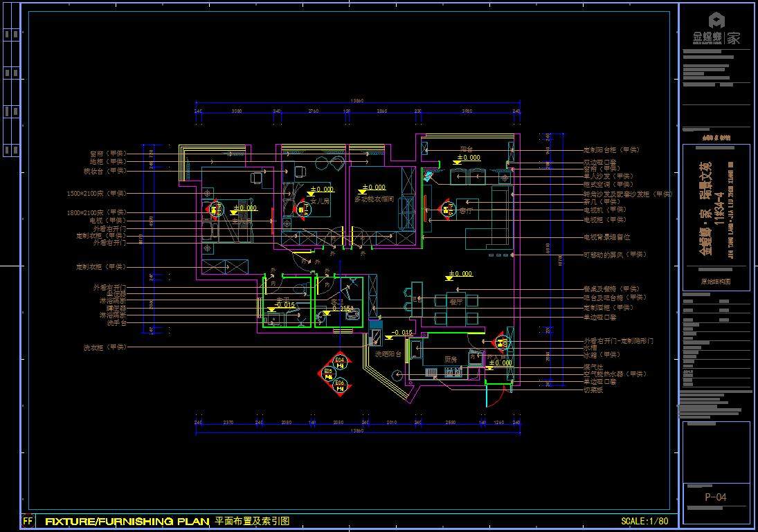Click the 定制阳台柜 (甲供) annotation on right
Viewport: 758px width, 532px height.
612,149
